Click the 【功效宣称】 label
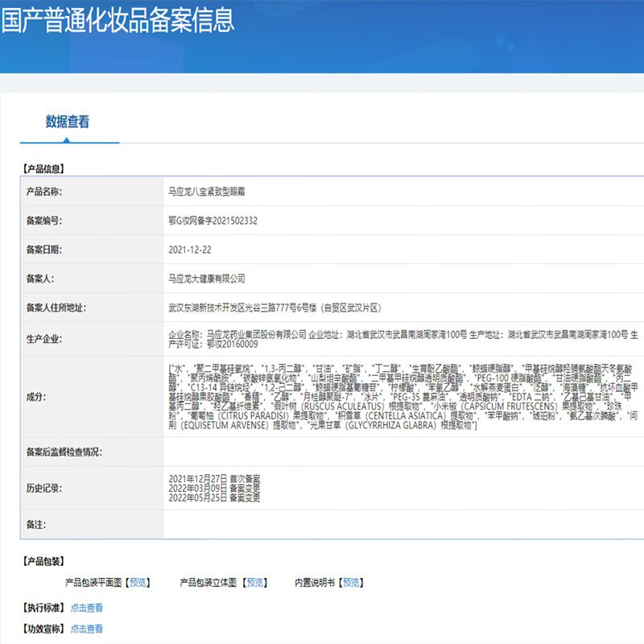The image size is (644, 644). [x=43, y=629]
